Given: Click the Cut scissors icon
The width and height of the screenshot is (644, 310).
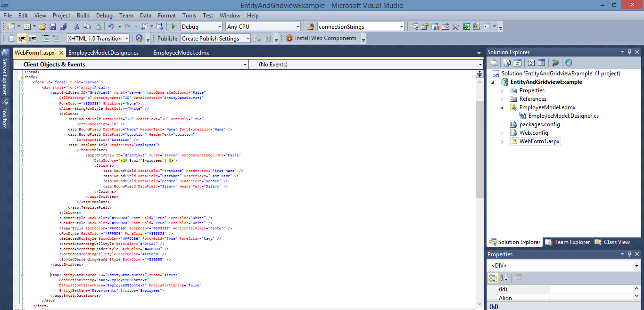Looking at the screenshot, I should [x=76, y=26].
